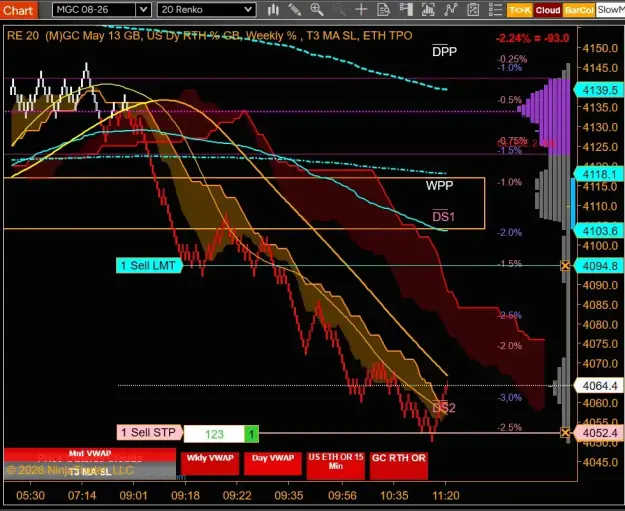This screenshot has width=625, height=511.
Task: Click the 1 Sell STP order label
Action: click(x=149, y=432)
